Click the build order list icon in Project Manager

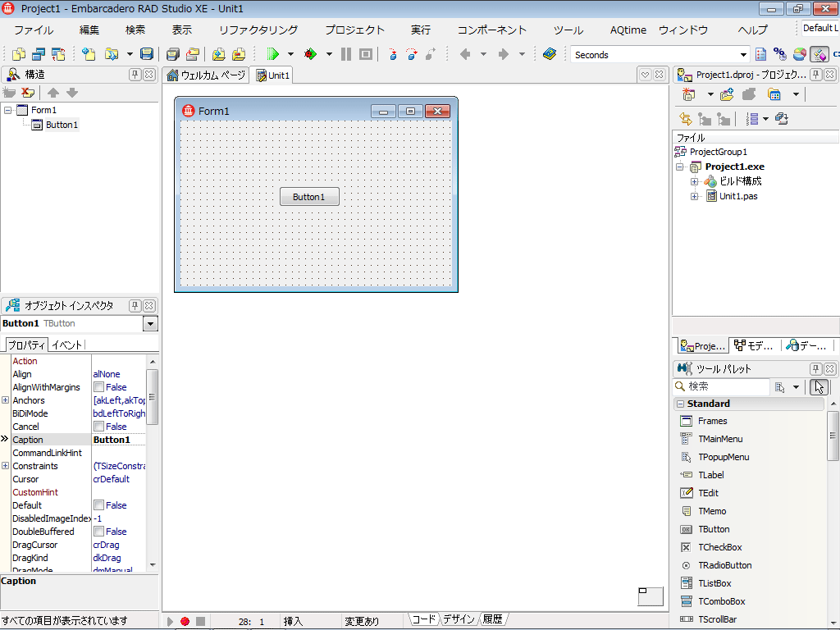752,119
